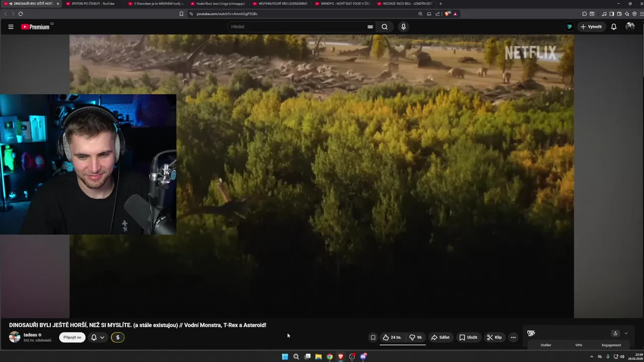Viewport: 644px width, 362px height.
Task: Open Brave browser from taskbar
Action: [341, 356]
